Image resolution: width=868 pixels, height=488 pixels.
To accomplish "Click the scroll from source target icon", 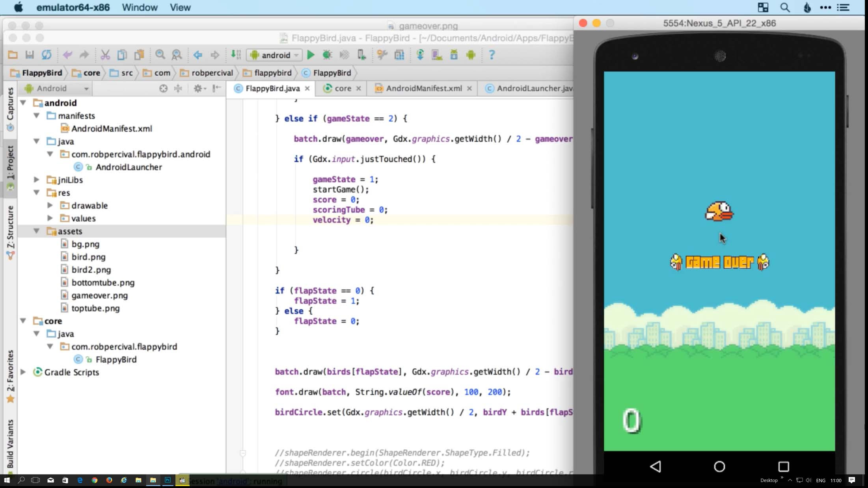I will pos(163,88).
